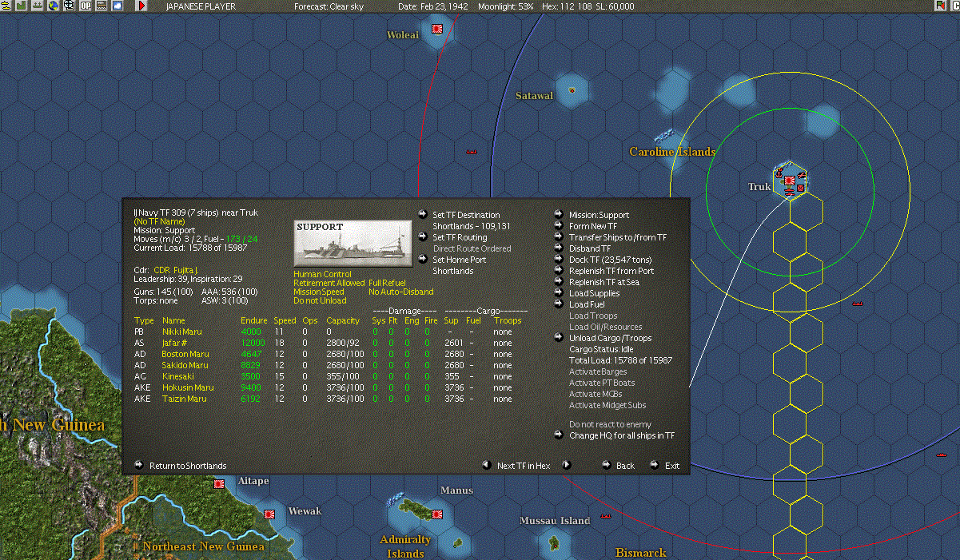Step to previous TF in hex arrow

(x=486, y=465)
